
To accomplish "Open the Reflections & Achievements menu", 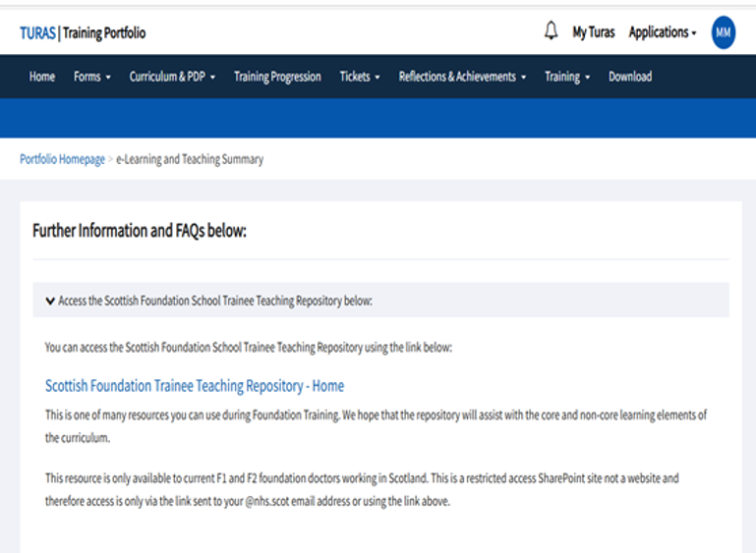I will (x=462, y=77).
